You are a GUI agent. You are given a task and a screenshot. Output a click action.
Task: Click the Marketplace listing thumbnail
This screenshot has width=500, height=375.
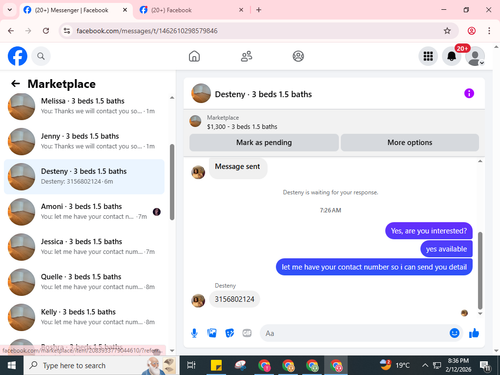(x=195, y=121)
